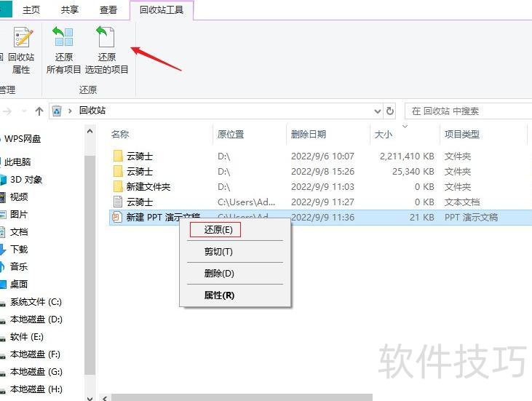This screenshot has height=401, width=532.
Task: Open Recycle Bin properties icon
Action: (x=23, y=37)
